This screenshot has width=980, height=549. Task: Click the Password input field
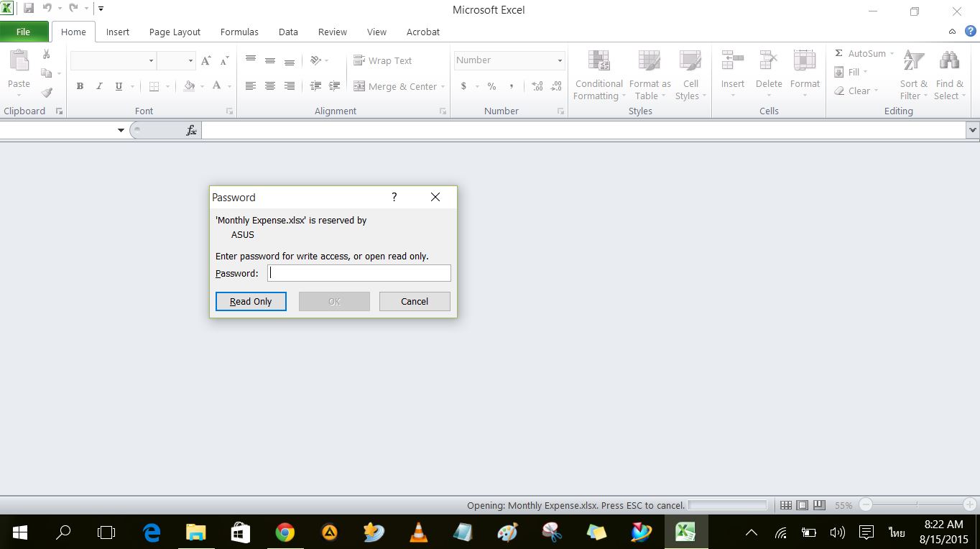click(359, 273)
